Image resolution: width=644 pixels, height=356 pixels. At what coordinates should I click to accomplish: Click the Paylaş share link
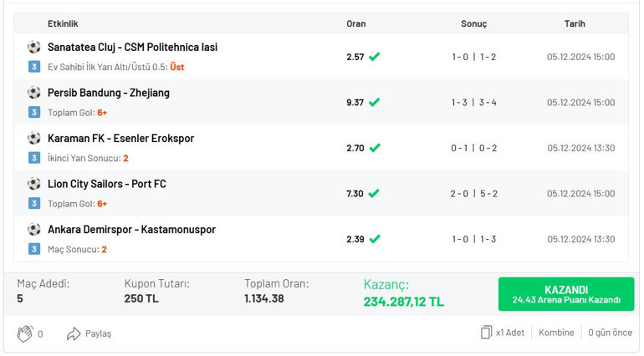point(98,333)
